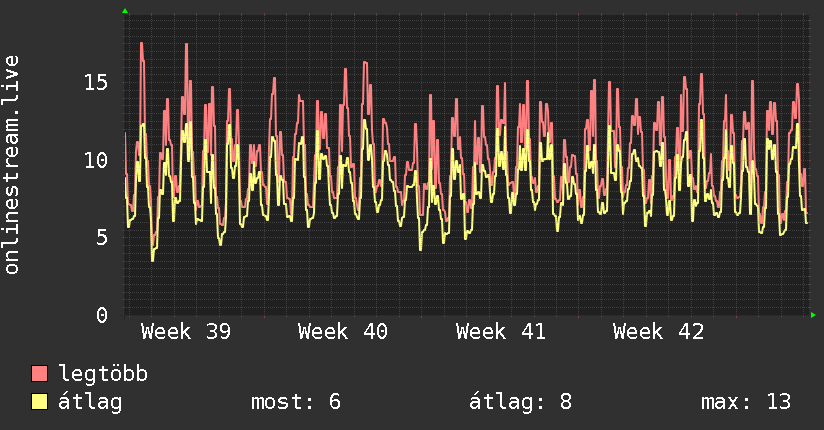Image resolution: width=824 pixels, height=430 pixels.
Task: Click the y-axis value 15
Action: (96, 83)
